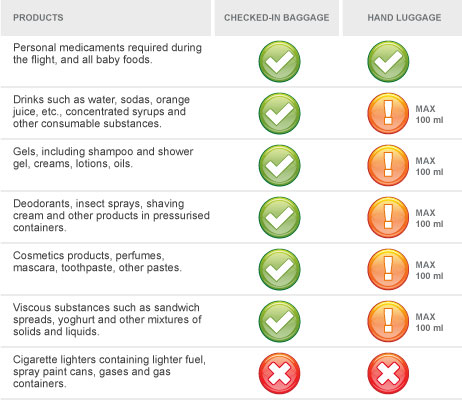
Task: Click orange warning icon in drinks row
Action: click(x=388, y=113)
